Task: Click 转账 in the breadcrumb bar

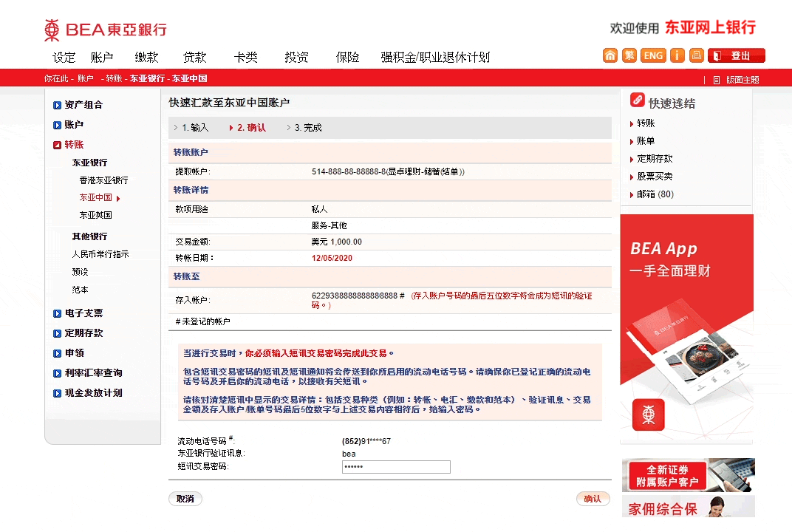Action: pyautogui.click(x=115, y=78)
